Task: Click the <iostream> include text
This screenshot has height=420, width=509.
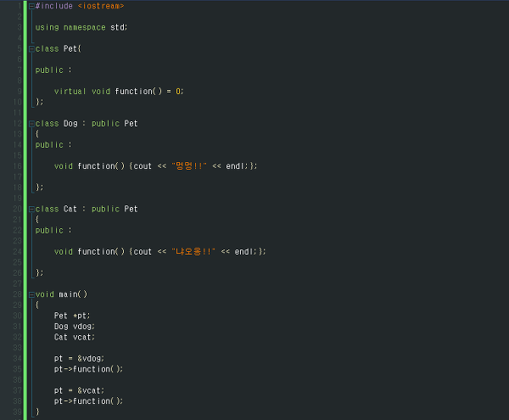Action: click(x=101, y=6)
